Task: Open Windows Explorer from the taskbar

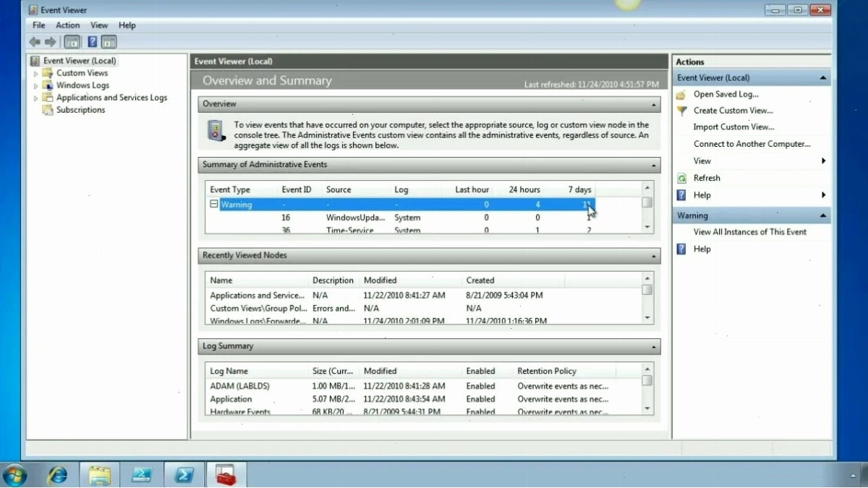Action: pos(100,474)
